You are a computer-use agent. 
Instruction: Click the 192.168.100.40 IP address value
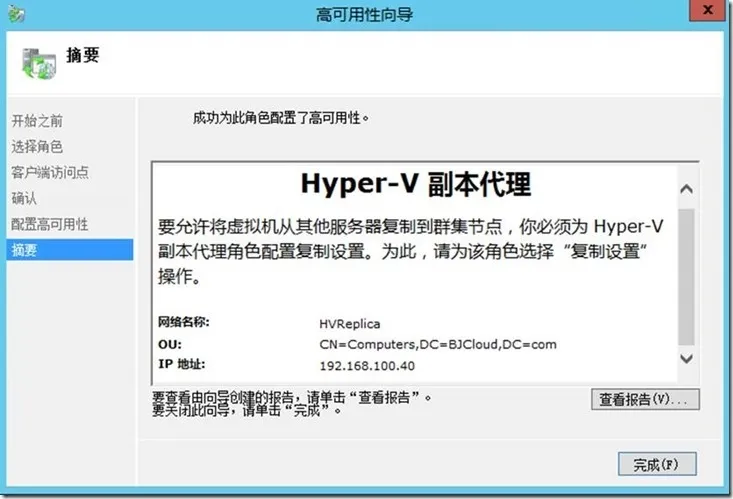click(367, 366)
